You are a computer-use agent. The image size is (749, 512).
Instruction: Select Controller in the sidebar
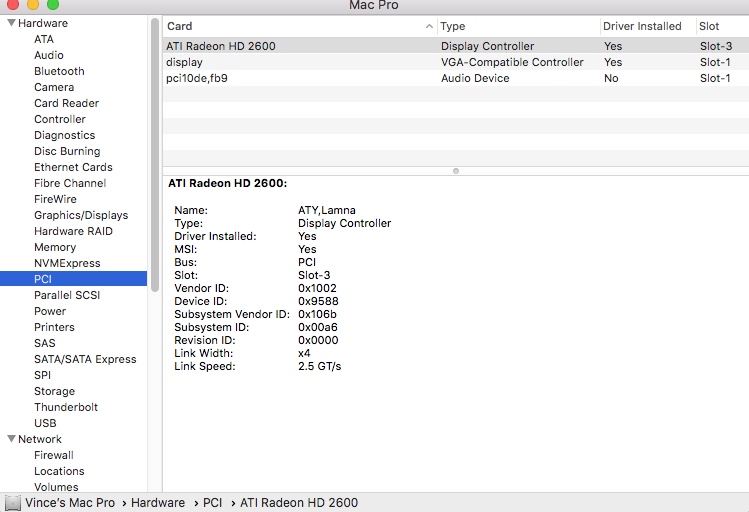tap(60, 119)
